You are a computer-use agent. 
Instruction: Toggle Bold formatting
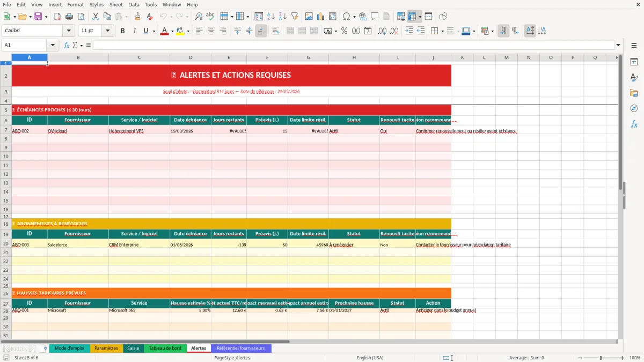click(122, 31)
